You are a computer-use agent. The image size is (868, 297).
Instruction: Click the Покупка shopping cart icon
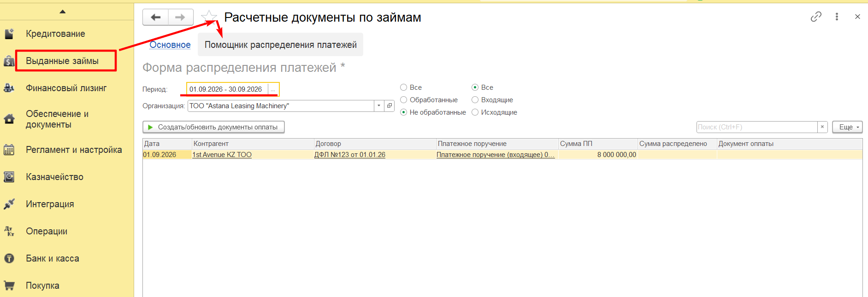click(9, 285)
